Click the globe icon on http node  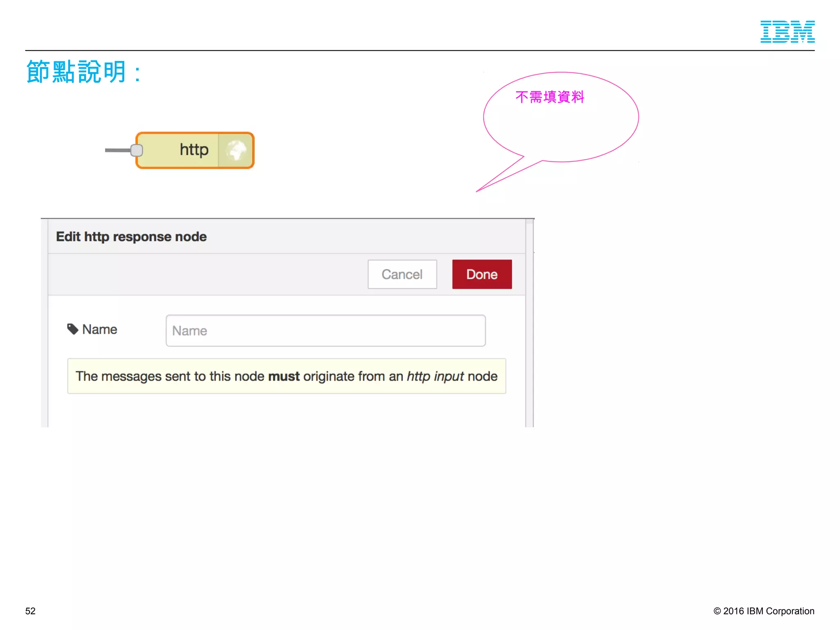click(x=236, y=151)
